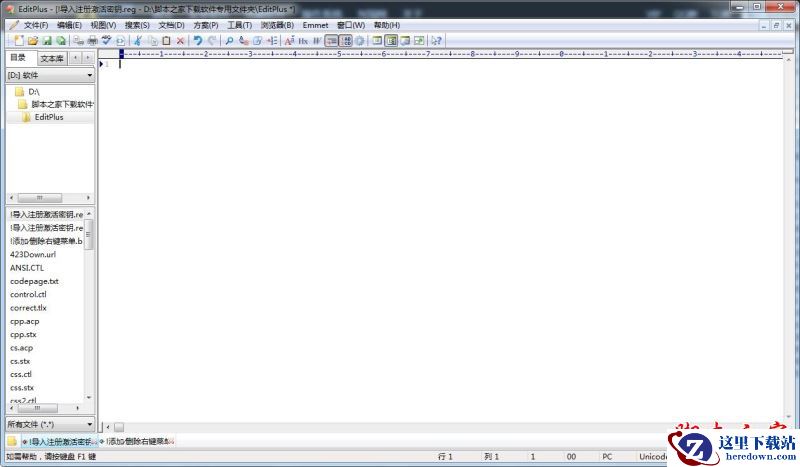Open the 帮助(H) menu
The height and width of the screenshot is (467, 800).
click(x=387, y=25)
